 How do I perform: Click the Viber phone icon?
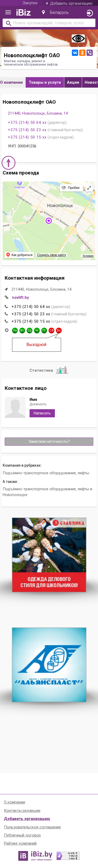[90, 52]
